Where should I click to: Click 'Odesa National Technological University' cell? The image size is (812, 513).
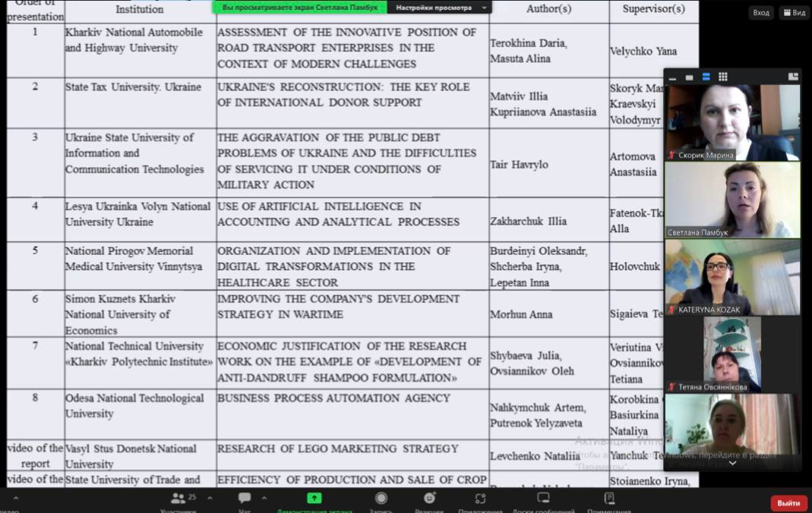(x=140, y=414)
